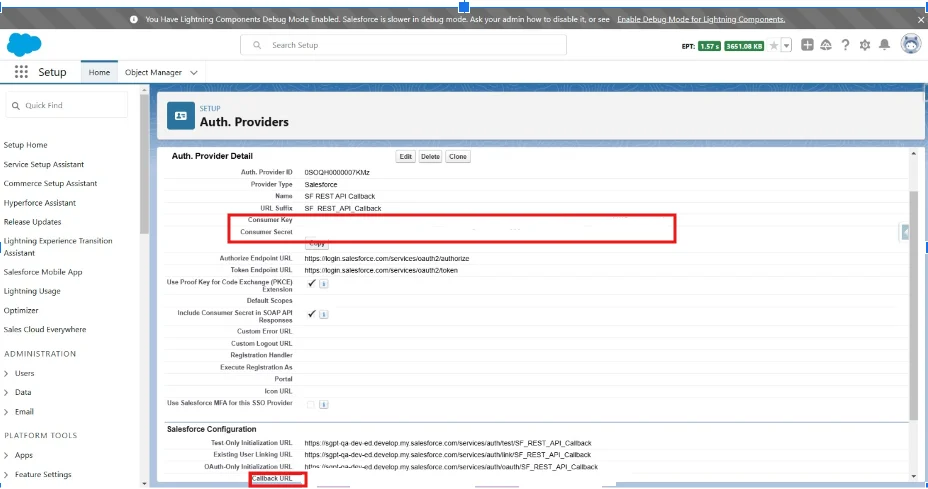
Task: Expand the Feature Settings tree item
Action: [7, 474]
